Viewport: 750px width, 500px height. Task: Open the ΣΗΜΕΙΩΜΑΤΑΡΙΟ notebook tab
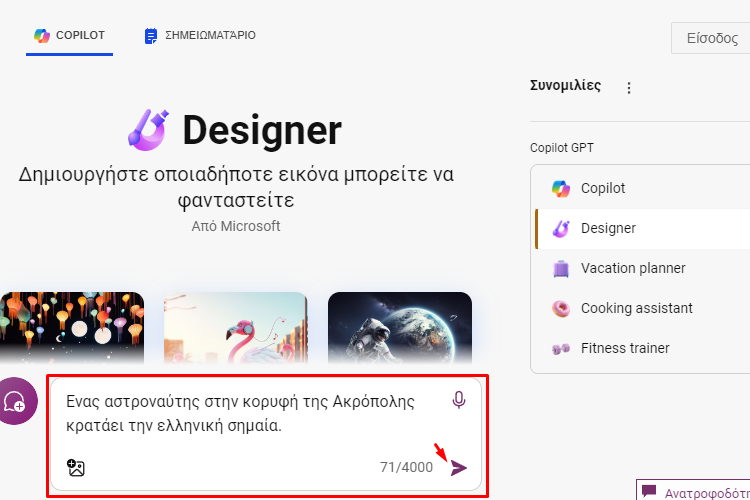click(200, 36)
